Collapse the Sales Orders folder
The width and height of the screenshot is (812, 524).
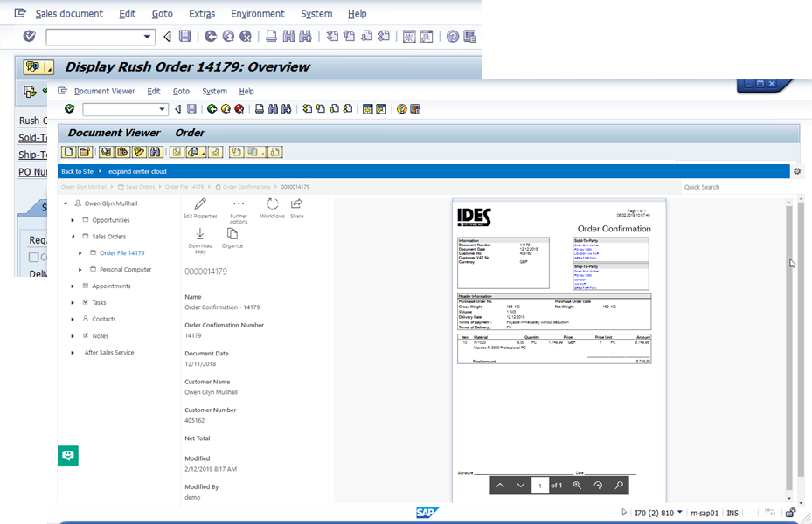73,237
